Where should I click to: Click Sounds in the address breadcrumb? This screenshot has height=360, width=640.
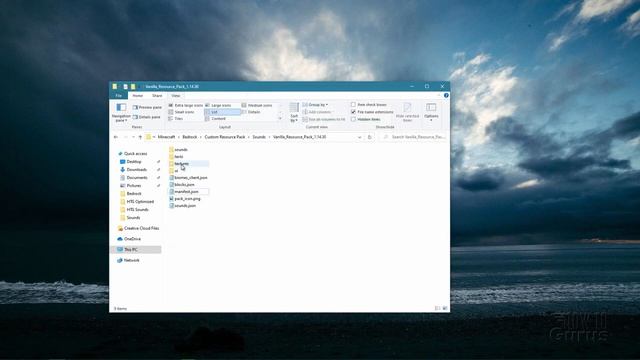pyautogui.click(x=259, y=137)
